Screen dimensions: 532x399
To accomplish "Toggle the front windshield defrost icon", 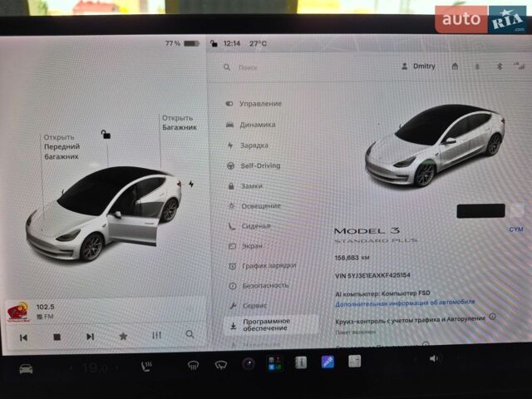I will tap(193, 366).
